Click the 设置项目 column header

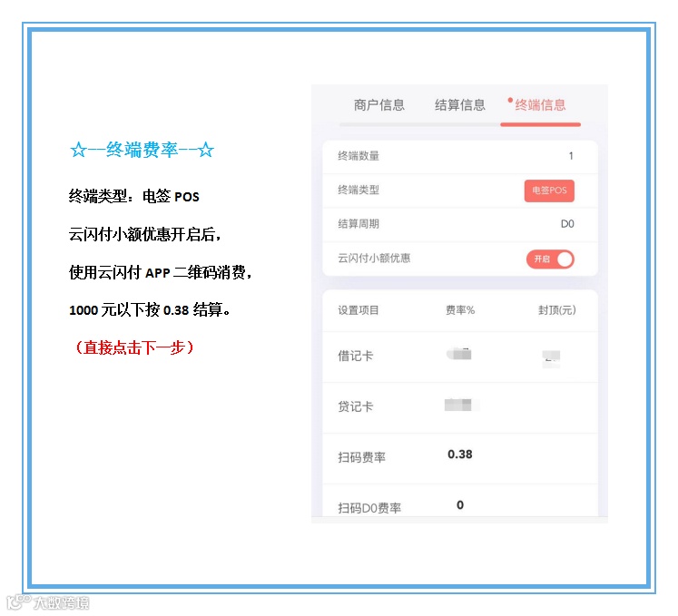point(359,310)
